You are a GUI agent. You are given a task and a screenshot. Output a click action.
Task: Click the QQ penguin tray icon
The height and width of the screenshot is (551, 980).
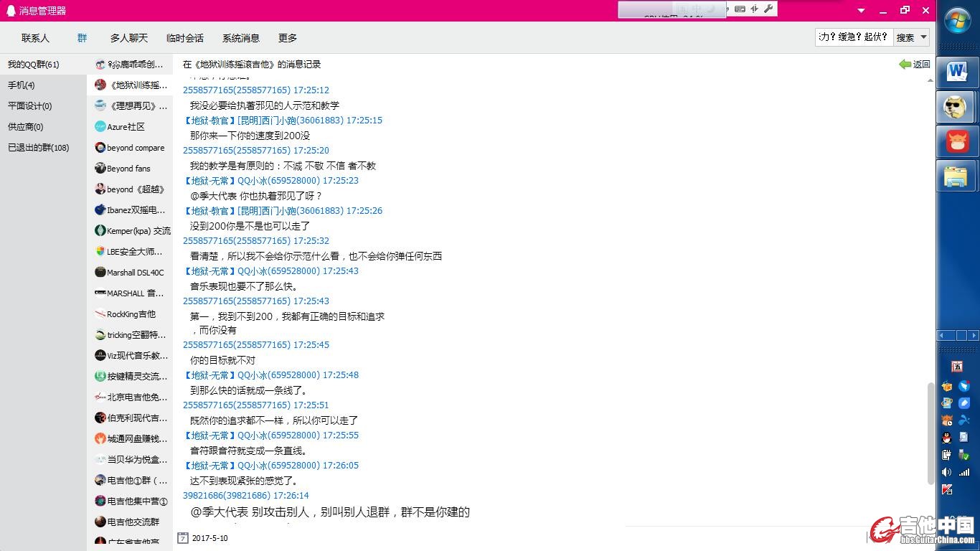(x=947, y=438)
